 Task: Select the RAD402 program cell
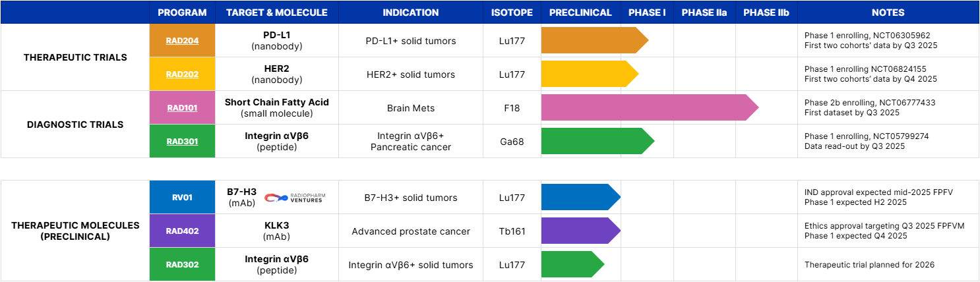(182, 231)
